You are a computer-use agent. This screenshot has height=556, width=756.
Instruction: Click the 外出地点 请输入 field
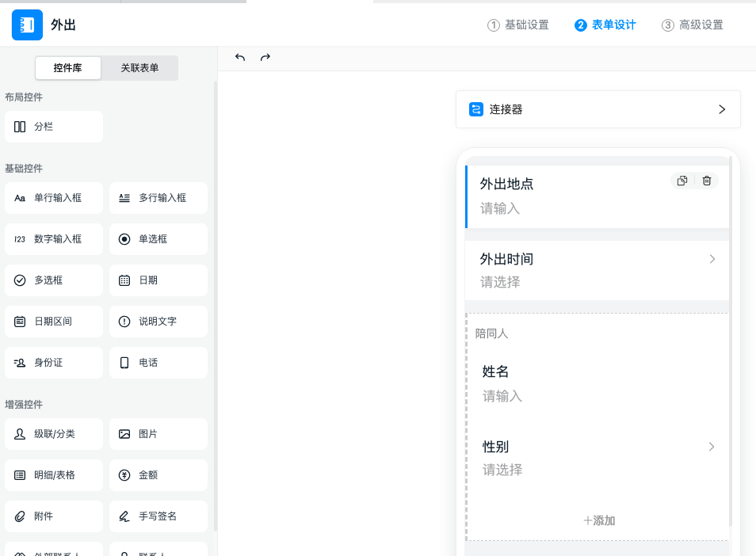pos(500,208)
